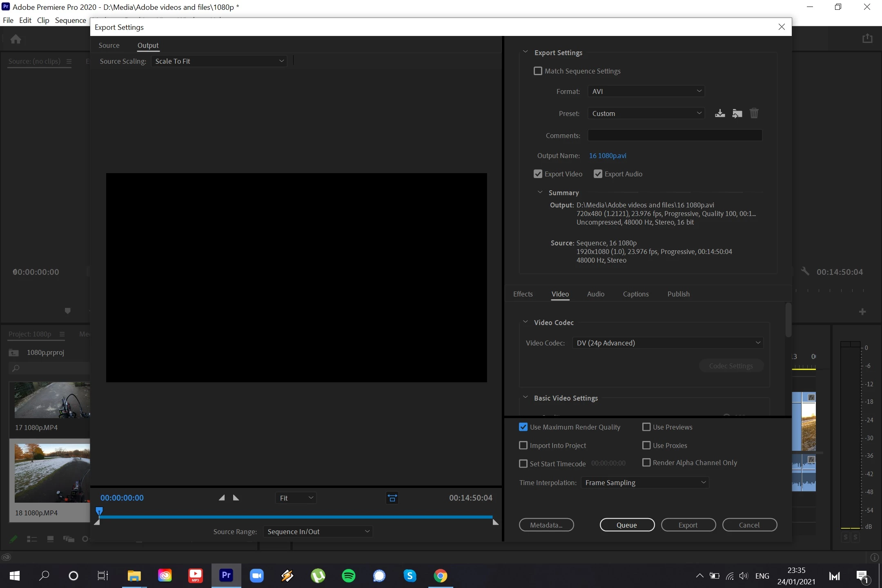The image size is (882, 588).
Task: Open the Video Codec dropdown
Action: [668, 343]
